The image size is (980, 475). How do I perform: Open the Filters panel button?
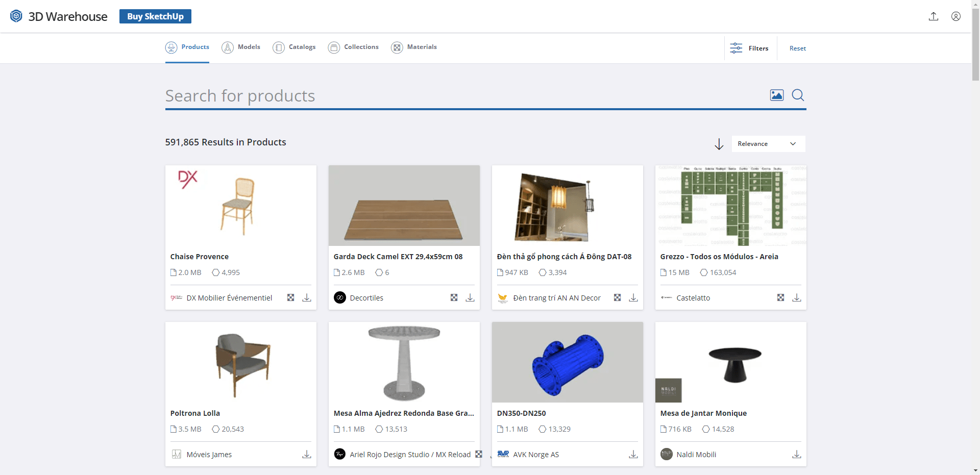750,48
